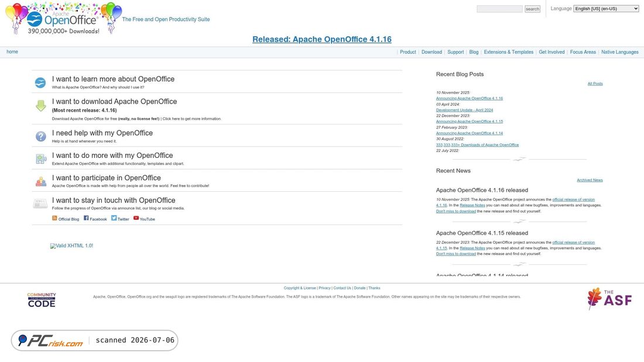Click Release Notes link in 4.1.16 news
Image resolution: width=644 pixels, height=362 pixels.
[472, 205]
